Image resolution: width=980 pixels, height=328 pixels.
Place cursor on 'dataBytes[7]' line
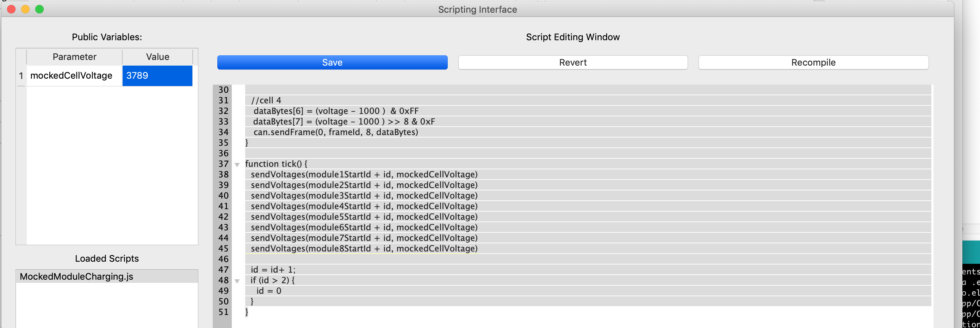tap(344, 122)
